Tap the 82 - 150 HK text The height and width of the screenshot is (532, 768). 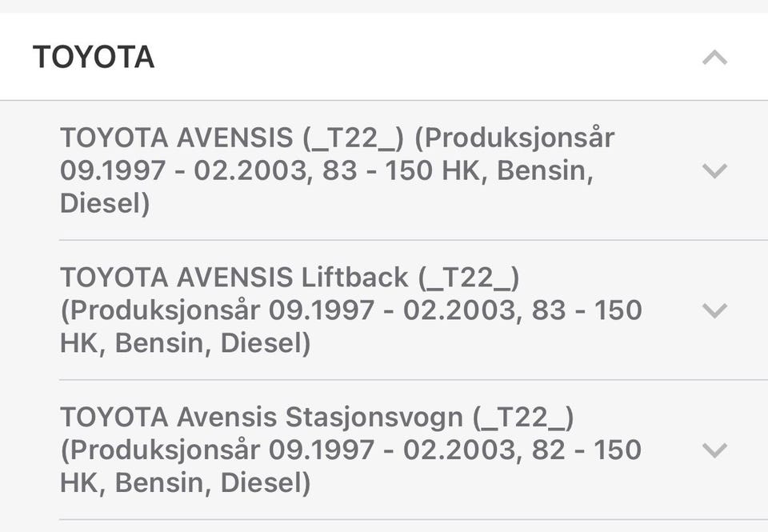(586, 450)
